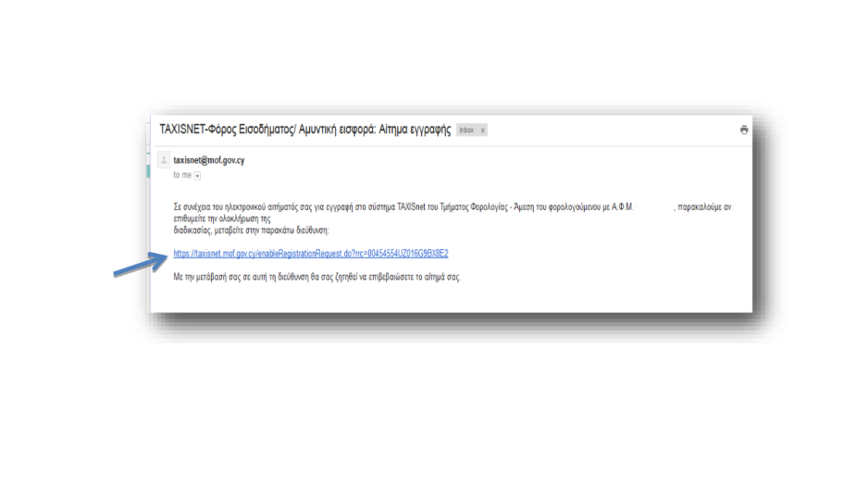Click the word TAXISNET in the subject

(182, 130)
